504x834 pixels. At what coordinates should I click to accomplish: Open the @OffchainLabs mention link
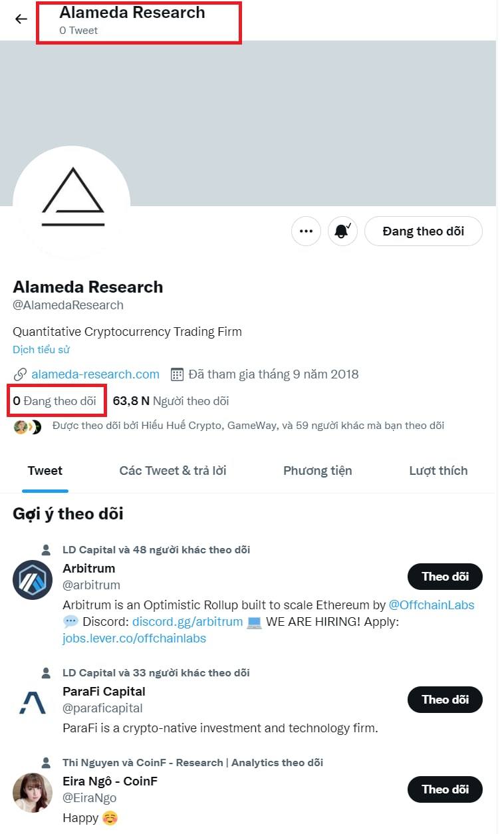click(432, 605)
